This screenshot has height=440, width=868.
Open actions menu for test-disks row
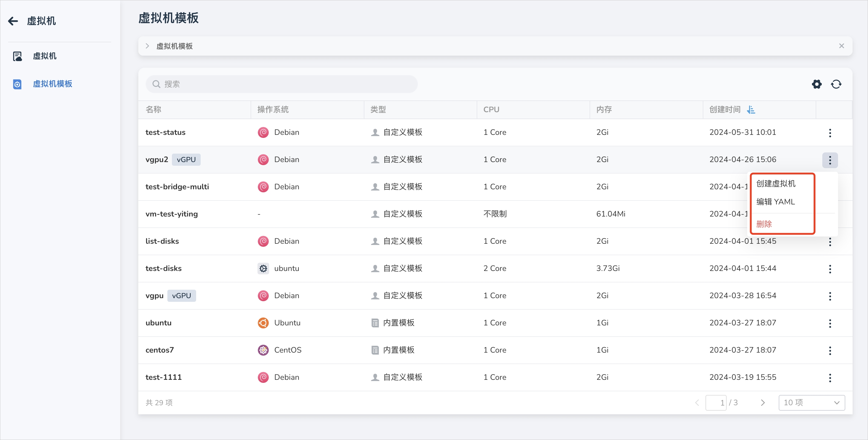coord(830,269)
